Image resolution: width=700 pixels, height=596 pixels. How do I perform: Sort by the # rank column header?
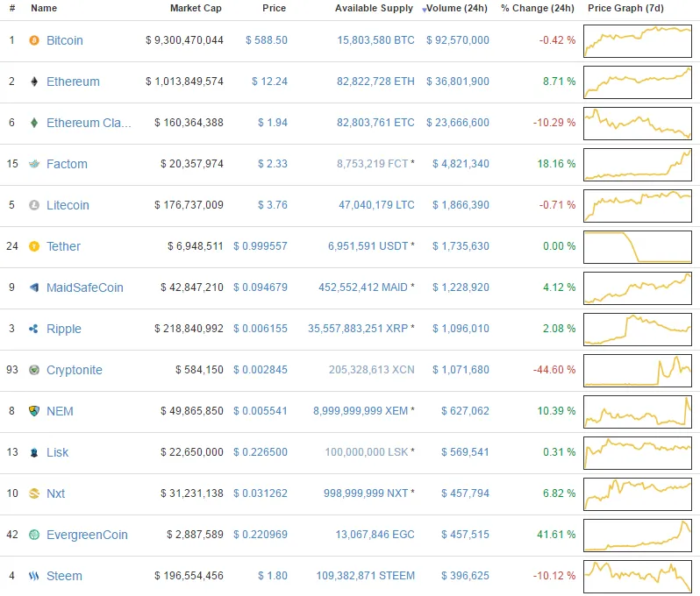pyautogui.click(x=12, y=8)
